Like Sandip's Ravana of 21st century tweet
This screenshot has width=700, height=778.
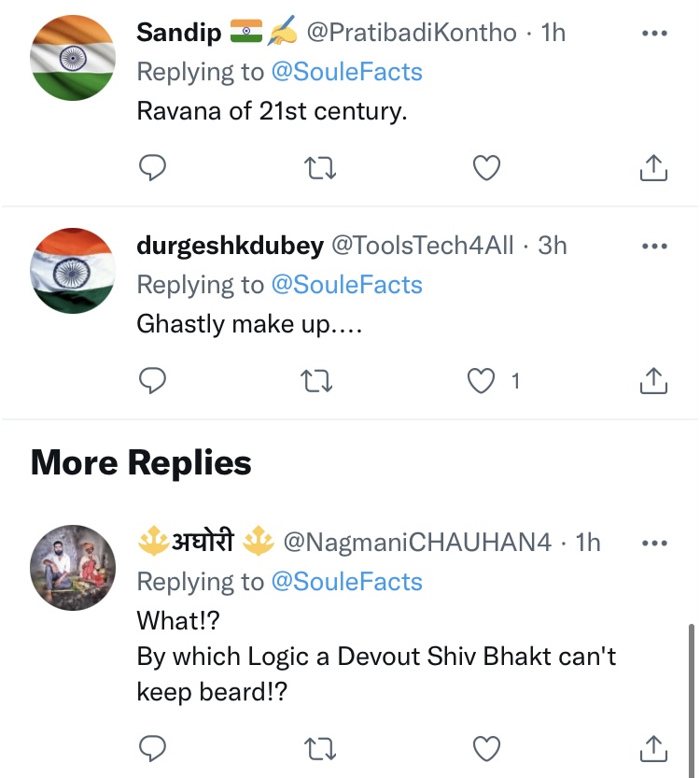(486, 167)
